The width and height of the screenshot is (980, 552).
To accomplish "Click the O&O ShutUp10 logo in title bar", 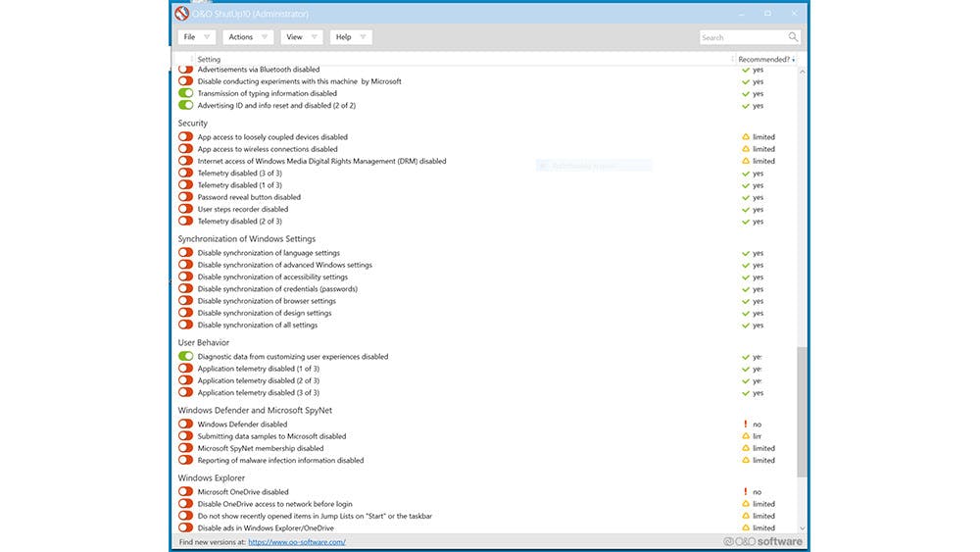I will (181, 14).
